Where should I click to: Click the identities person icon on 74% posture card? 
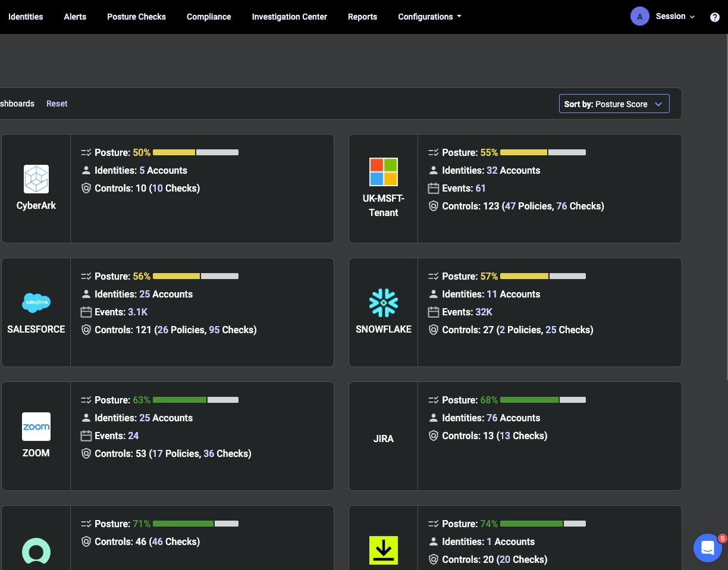point(434,541)
